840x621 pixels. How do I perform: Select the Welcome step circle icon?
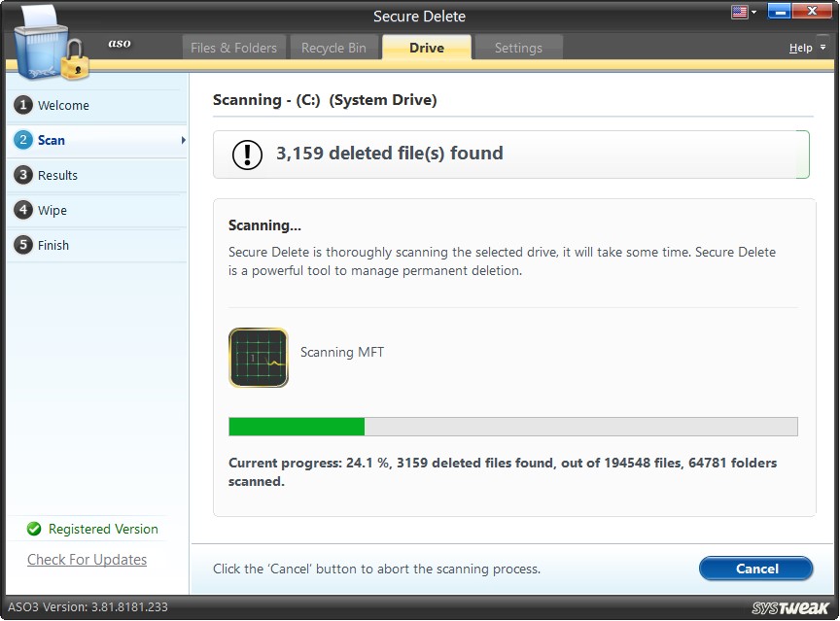[x=21, y=106]
